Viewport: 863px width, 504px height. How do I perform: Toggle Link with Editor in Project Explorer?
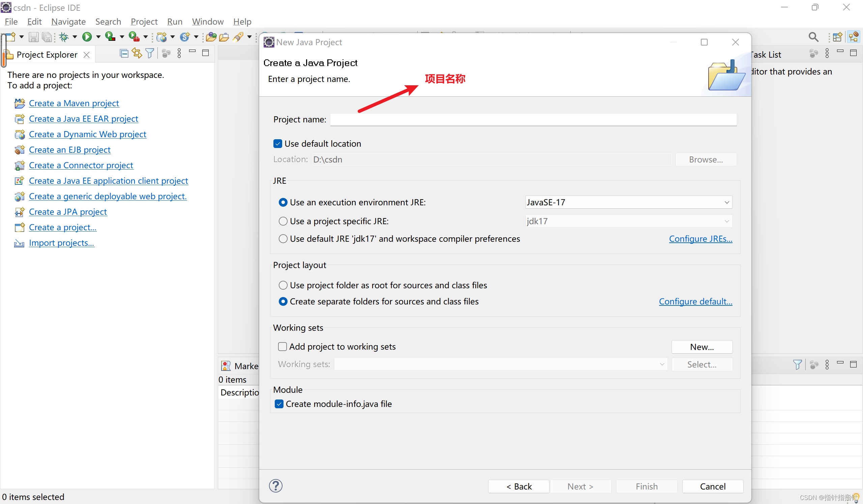click(x=137, y=53)
